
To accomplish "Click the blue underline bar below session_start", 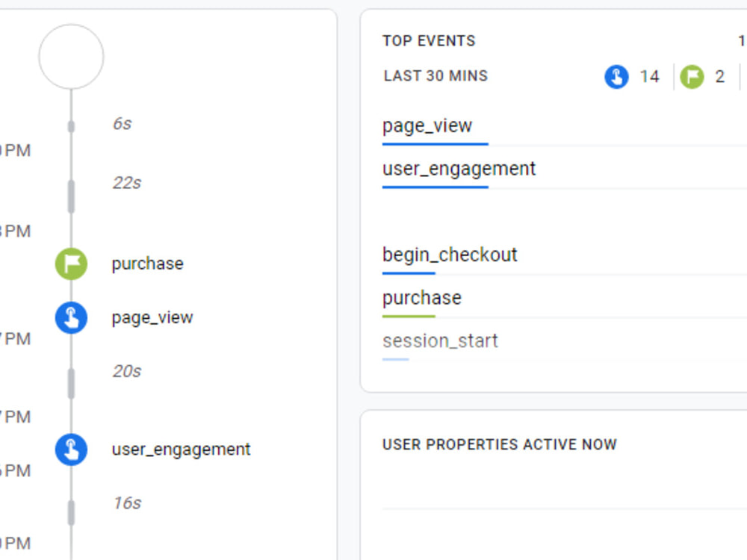I will pos(395,358).
